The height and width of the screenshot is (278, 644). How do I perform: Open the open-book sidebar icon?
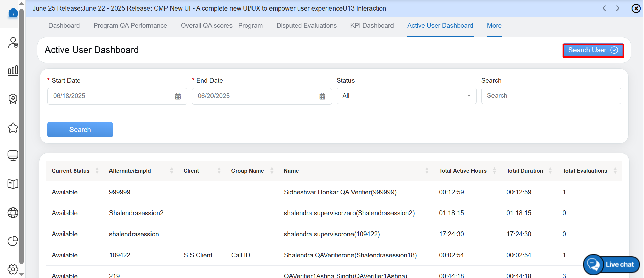pos(13,184)
